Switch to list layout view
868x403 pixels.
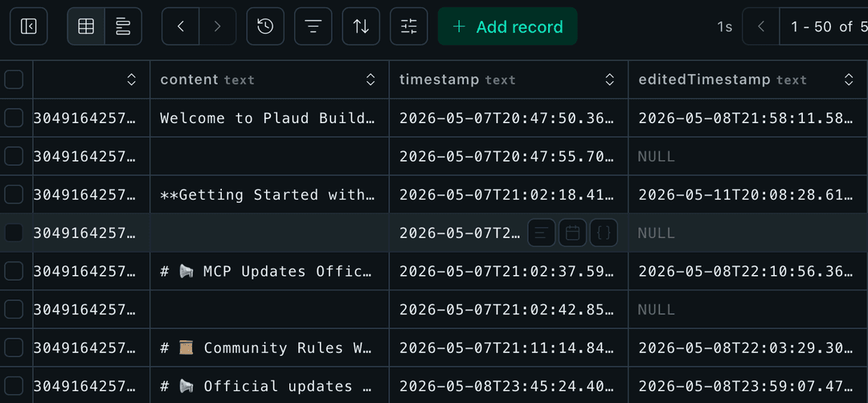[x=123, y=26]
